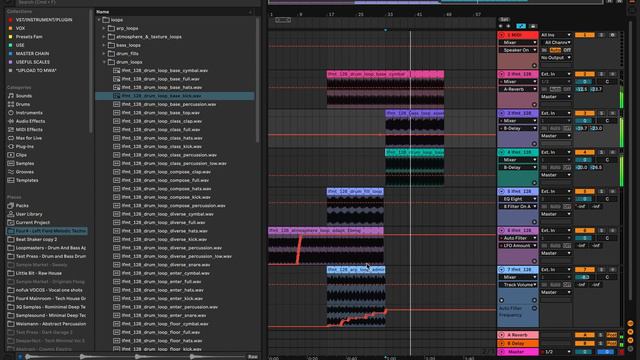Open the Audio Effects category
Viewport: 640px width, 360px height.
(x=30, y=121)
